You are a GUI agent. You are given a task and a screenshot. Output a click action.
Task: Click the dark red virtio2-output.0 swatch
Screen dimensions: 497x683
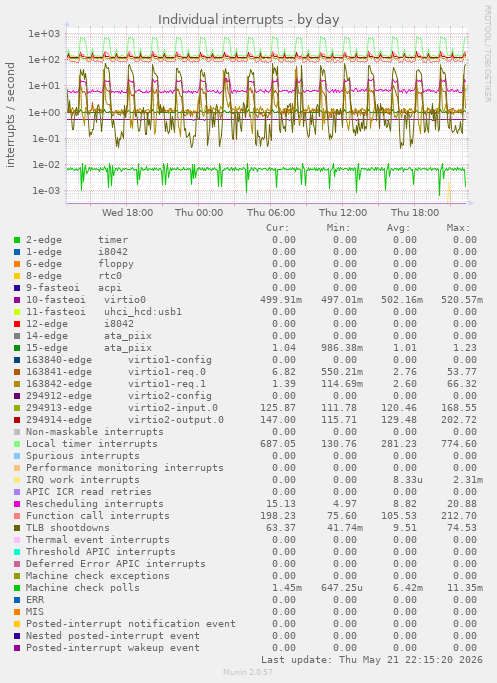[17, 420]
